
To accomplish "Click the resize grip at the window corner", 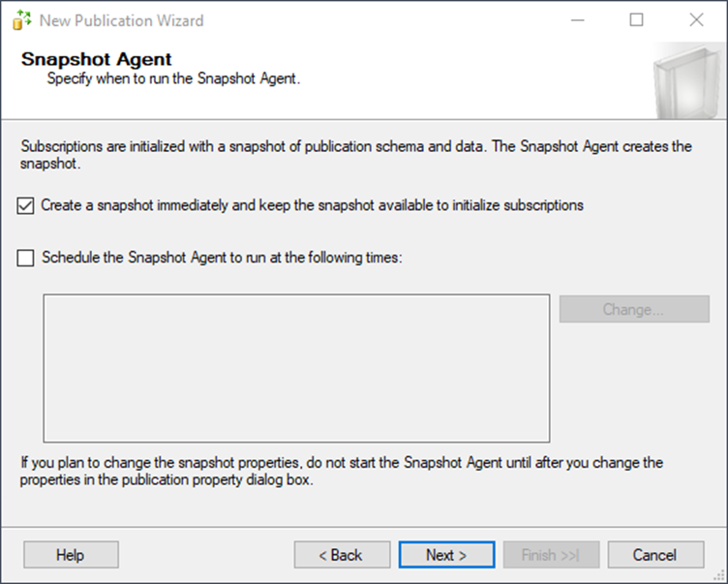I will pyautogui.click(x=720, y=576).
